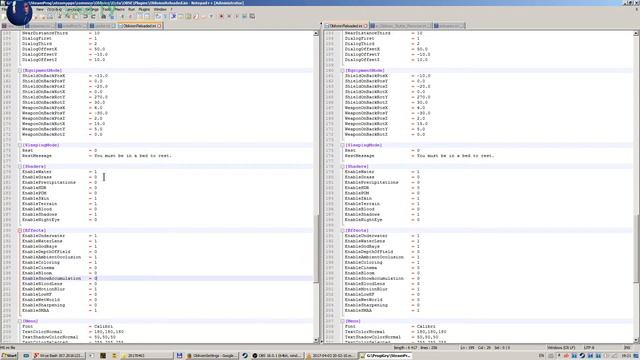Click the Print toolbar icon

[x=50, y=16]
